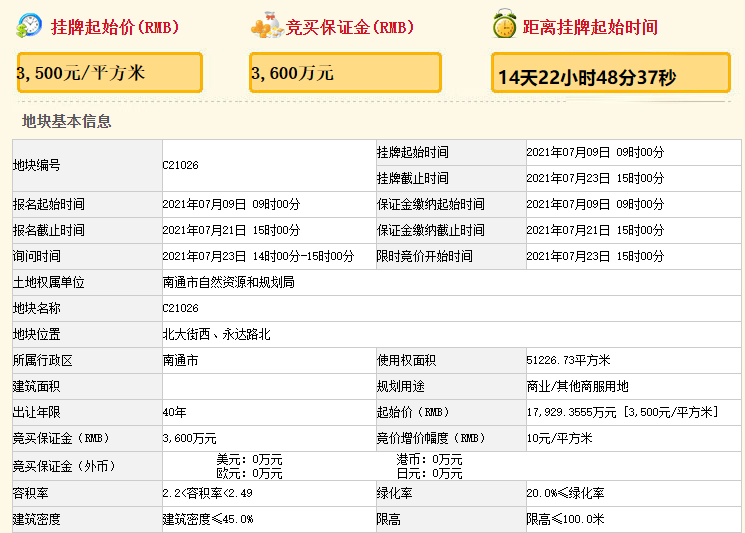Click the 询问时间 label

point(37,257)
